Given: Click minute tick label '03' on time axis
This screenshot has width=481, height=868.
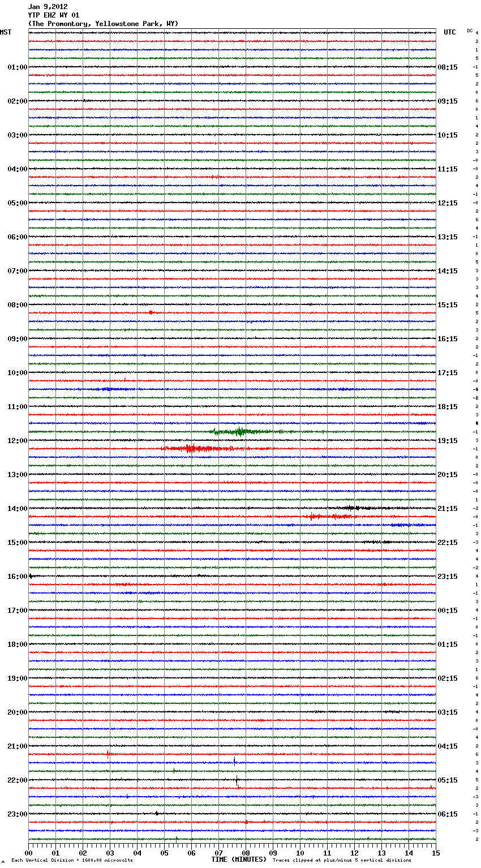Looking at the screenshot, I should click(110, 853).
